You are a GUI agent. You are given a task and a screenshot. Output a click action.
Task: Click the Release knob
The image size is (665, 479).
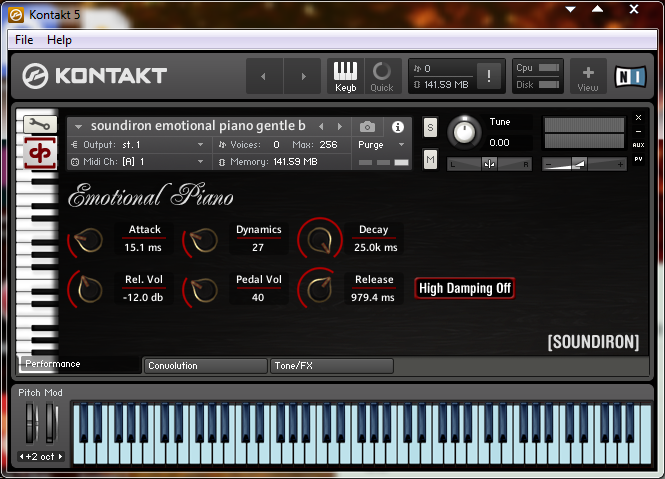319,289
